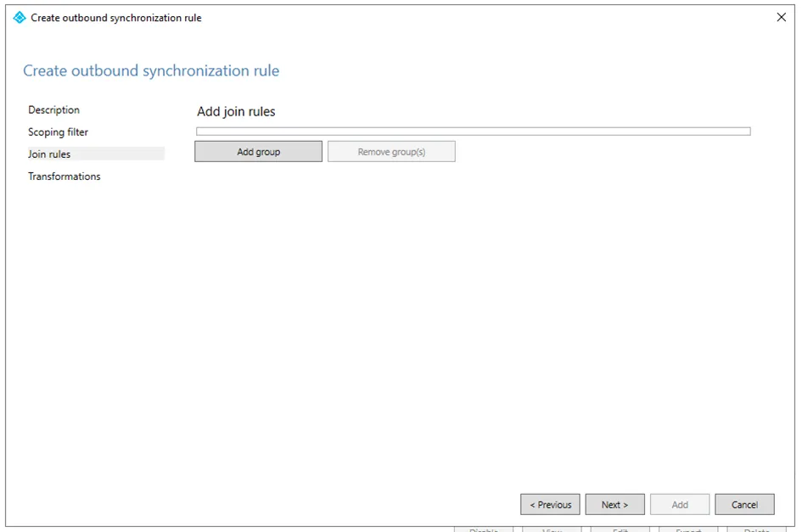Click the blue Create outbound synchronization rule heading

[x=151, y=71]
